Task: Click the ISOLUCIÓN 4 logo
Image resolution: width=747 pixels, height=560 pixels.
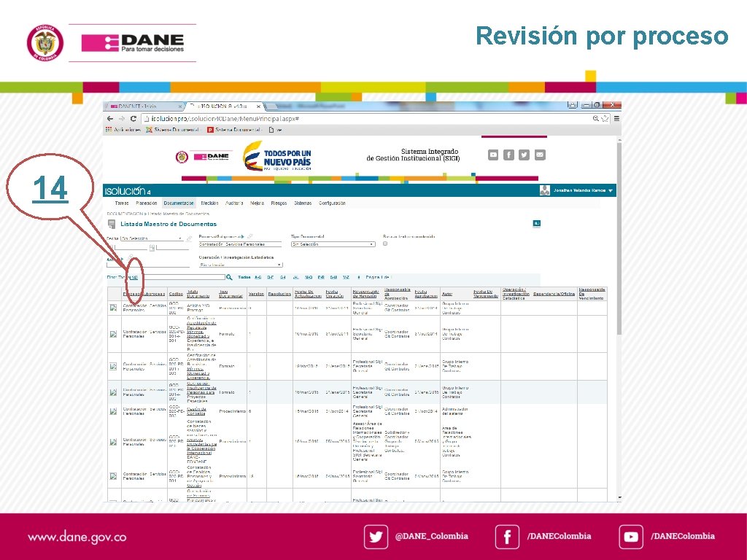Action: (x=128, y=191)
